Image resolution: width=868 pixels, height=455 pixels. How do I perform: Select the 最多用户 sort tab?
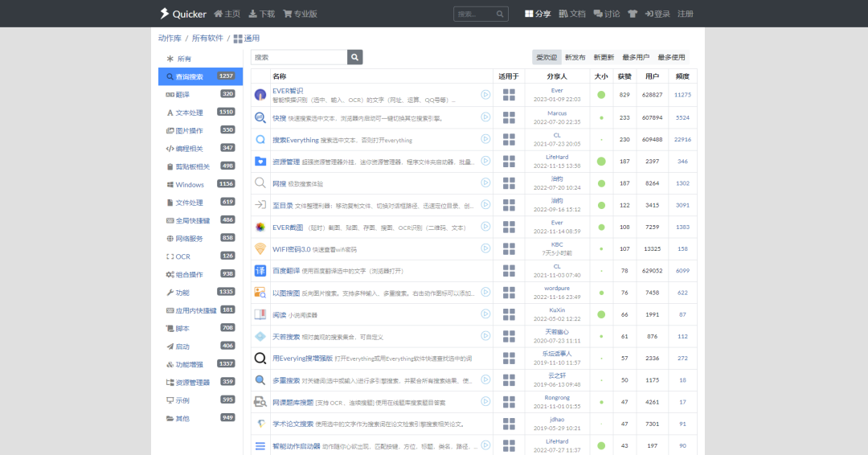point(636,57)
